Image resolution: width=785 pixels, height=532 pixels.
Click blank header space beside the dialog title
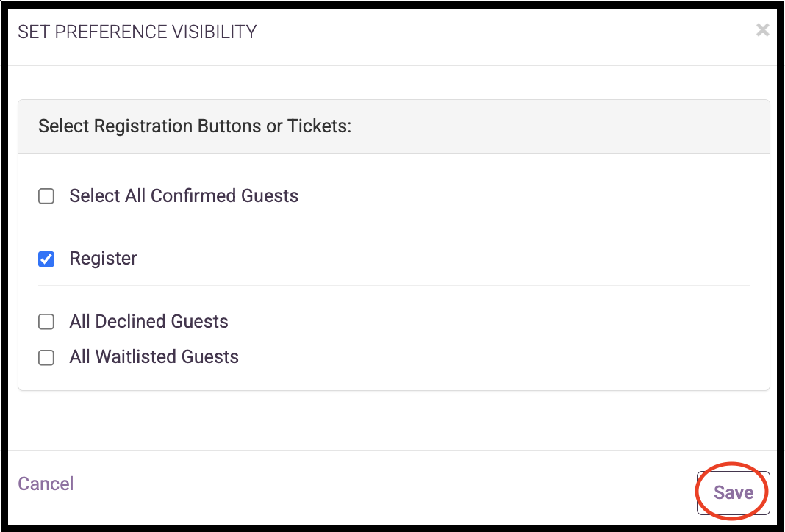coord(501,32)
